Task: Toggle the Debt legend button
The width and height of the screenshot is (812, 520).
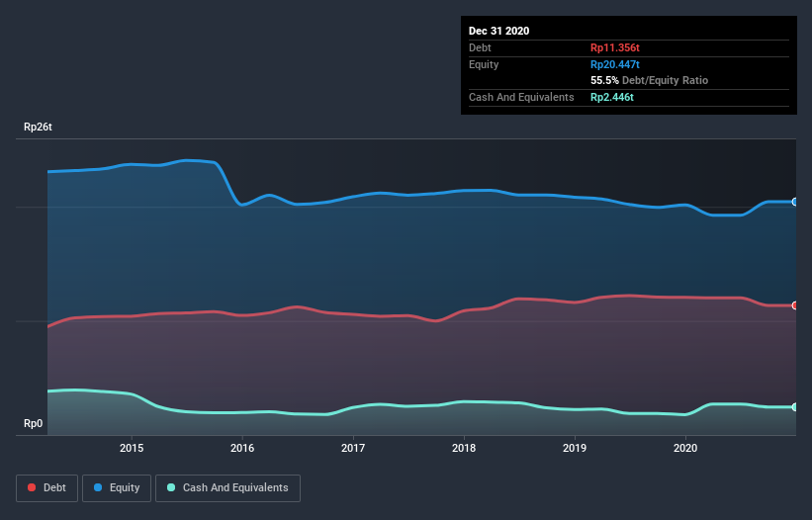Action: (x=47, y=488)
